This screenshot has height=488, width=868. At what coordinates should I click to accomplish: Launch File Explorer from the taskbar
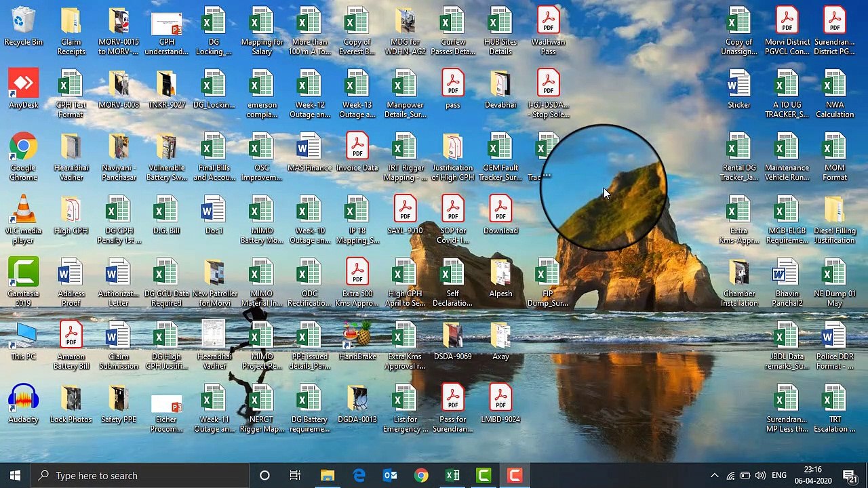pos(328,475)
